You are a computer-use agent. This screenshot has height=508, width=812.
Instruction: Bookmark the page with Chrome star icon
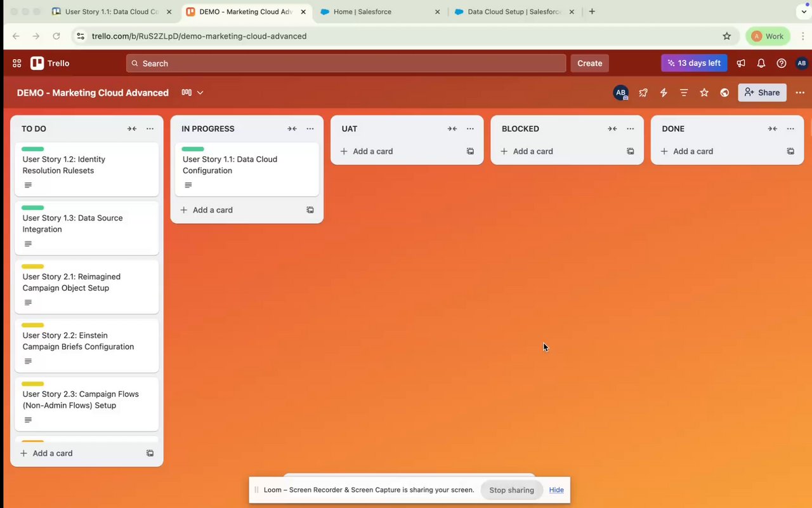click(727, 36)
